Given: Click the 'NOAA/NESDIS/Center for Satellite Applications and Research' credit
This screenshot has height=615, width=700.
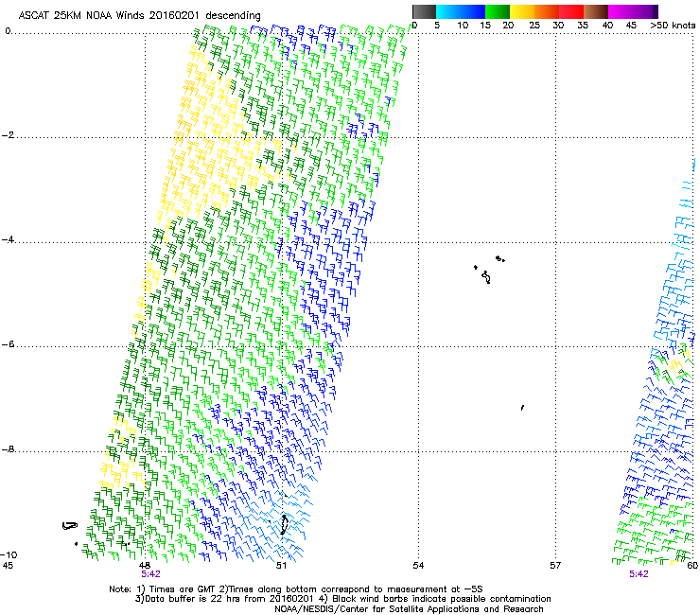Looking at the screenshot, I should (x=409, y=609).
